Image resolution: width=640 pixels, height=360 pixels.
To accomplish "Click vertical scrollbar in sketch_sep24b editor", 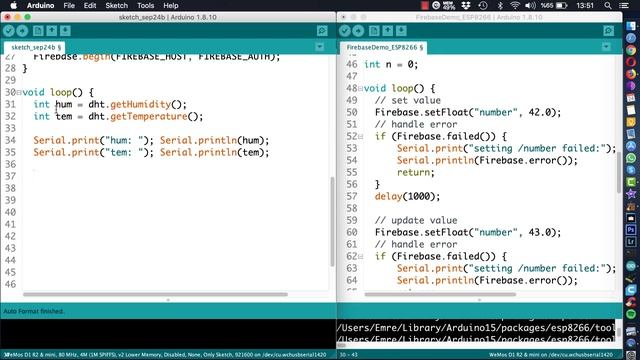I will [332, 222].
